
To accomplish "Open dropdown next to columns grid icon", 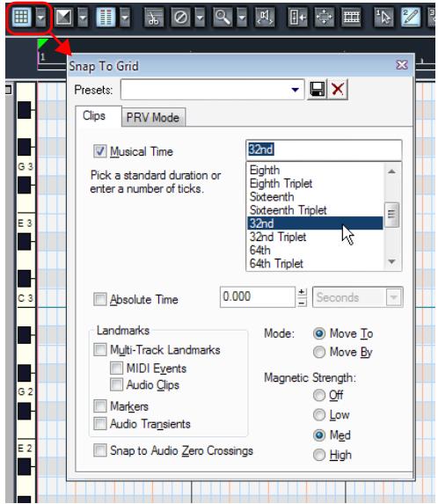I will coord(125,17).
